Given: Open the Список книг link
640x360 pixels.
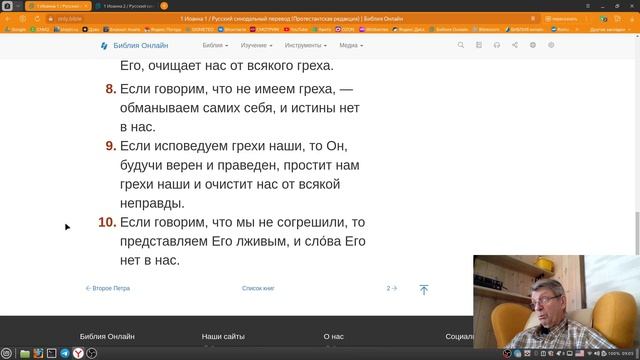Looking at the screenshot, I should pyautogui.click(x=258, y=288).
